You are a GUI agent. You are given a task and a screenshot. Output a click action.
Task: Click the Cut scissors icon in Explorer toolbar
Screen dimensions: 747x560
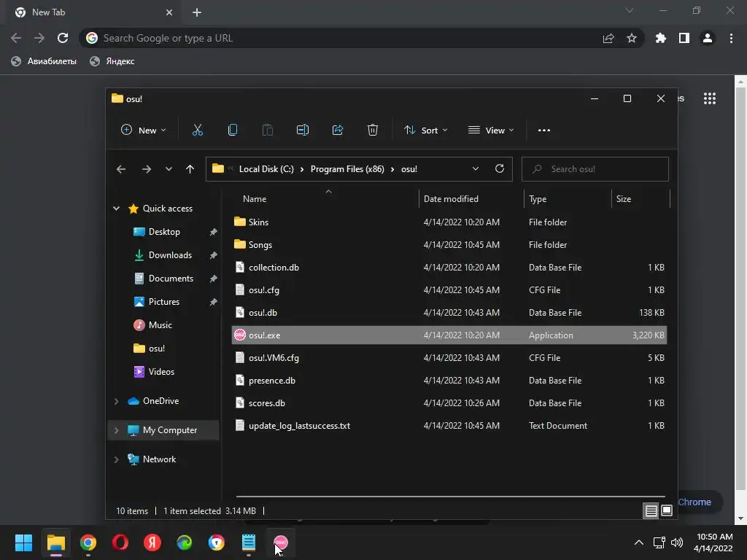tap(197, 130)
